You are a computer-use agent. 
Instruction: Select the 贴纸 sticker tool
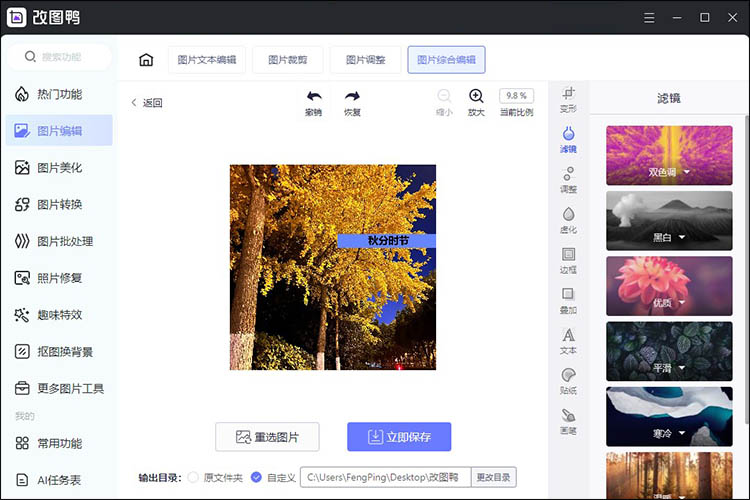[568, 381]
